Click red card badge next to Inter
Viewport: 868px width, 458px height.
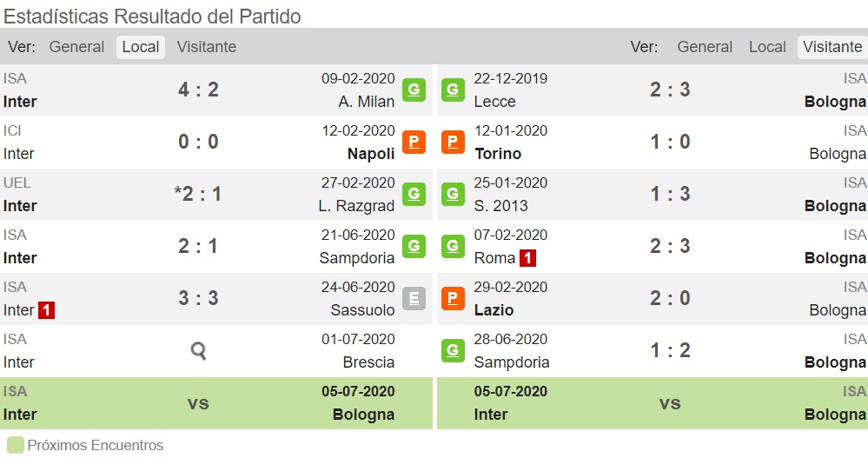pyautogui.click(x=47, y=310)
